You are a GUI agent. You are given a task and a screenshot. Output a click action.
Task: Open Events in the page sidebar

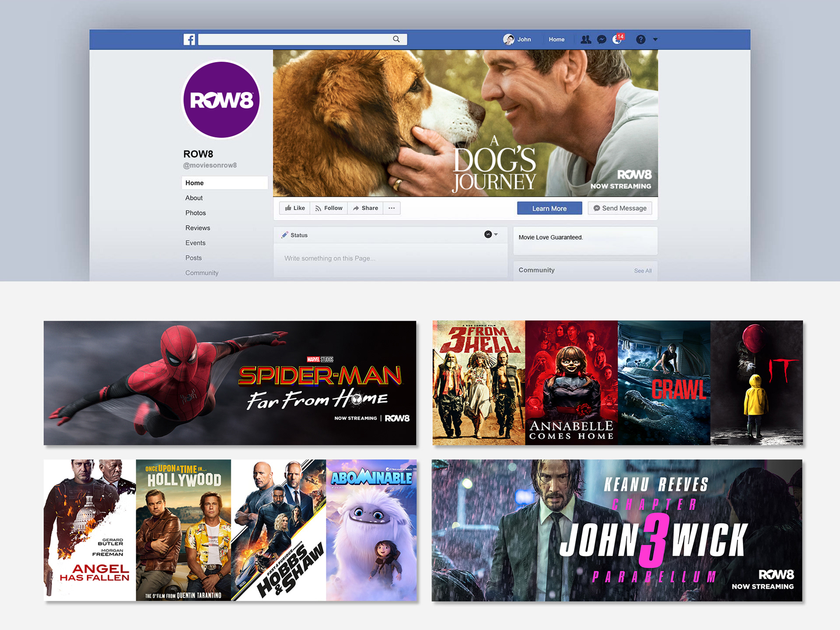[x=195, y=243]
